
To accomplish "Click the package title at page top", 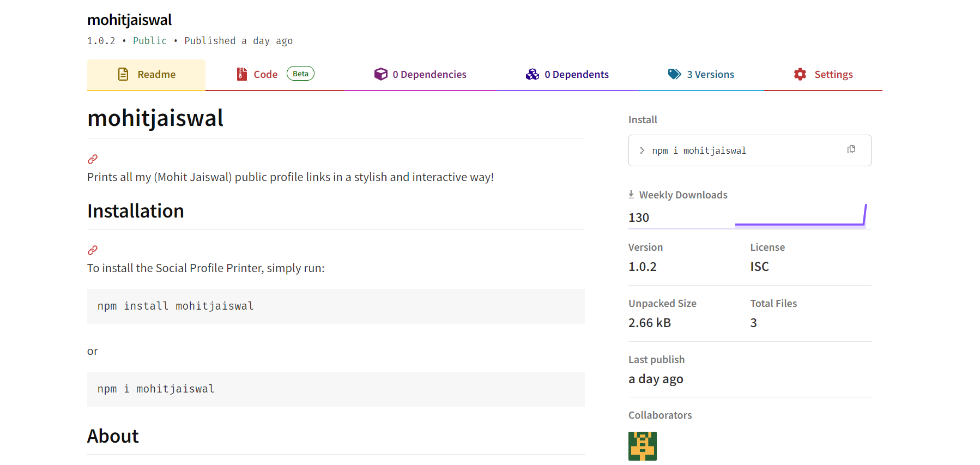I will (x=129, y=20).
